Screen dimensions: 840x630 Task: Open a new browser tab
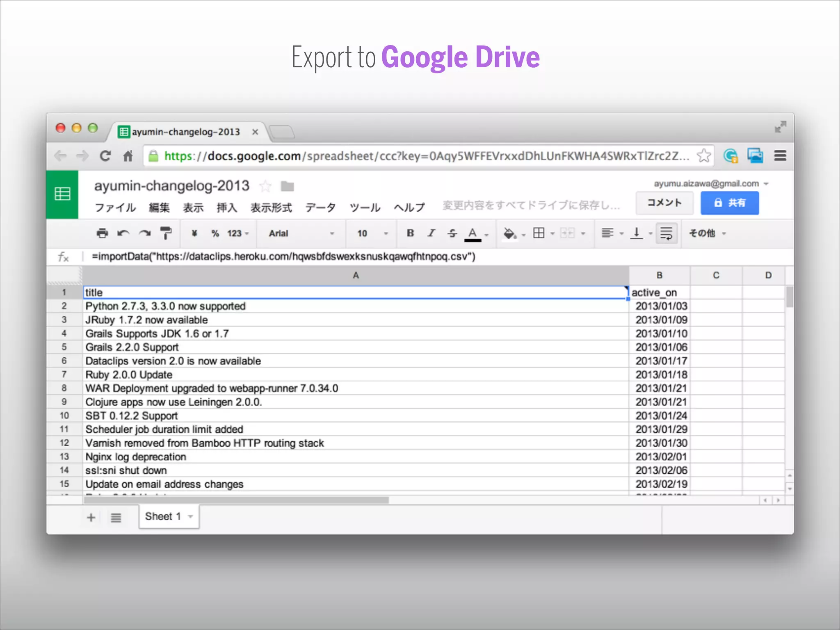(x=282, y=132)
